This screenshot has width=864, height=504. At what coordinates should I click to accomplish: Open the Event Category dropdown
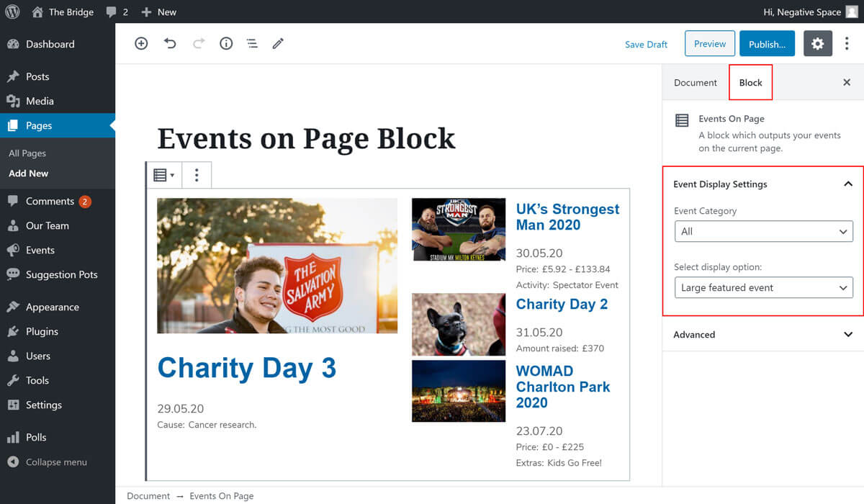(763, 232)
